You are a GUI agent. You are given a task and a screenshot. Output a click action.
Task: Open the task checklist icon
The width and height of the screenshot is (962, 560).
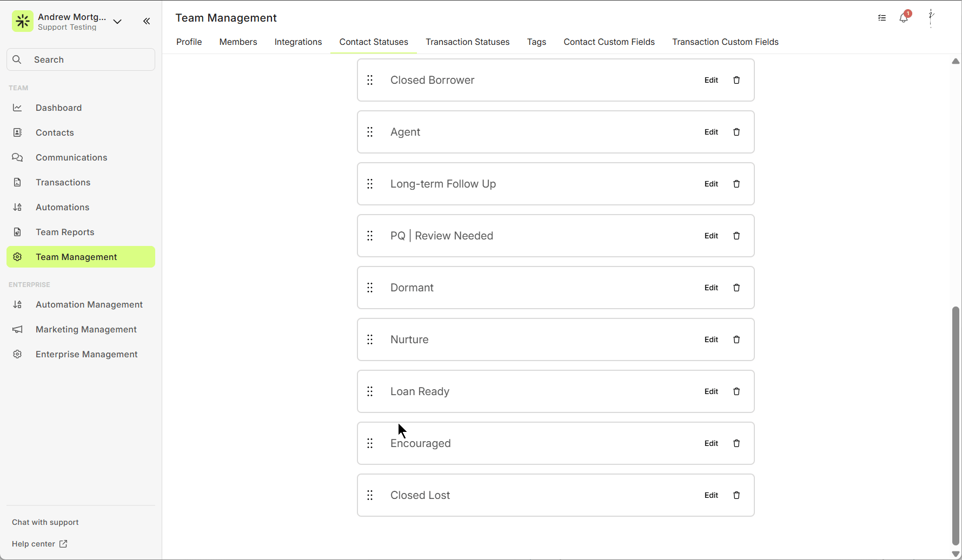(x=882, y=18)
